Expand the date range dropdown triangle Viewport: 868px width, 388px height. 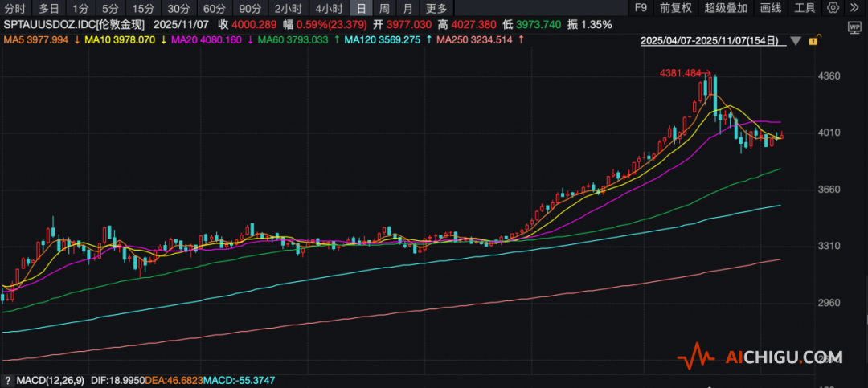point(796,41)
